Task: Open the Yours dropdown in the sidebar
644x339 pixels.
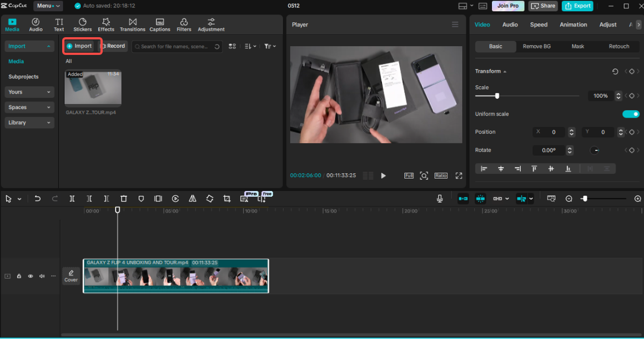Action: pyautogui.click(x=29, y=92)
